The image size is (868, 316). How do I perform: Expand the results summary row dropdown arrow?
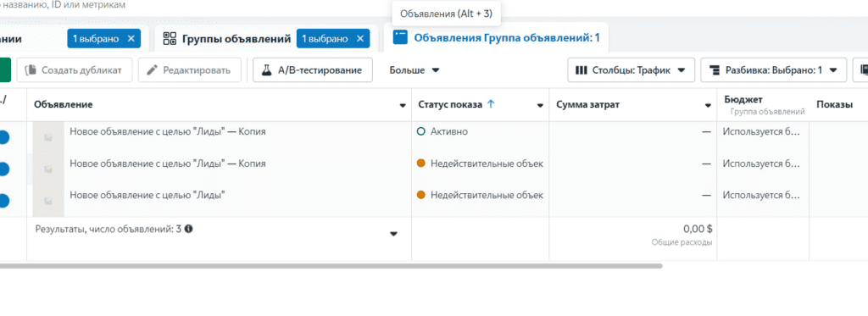393,234
